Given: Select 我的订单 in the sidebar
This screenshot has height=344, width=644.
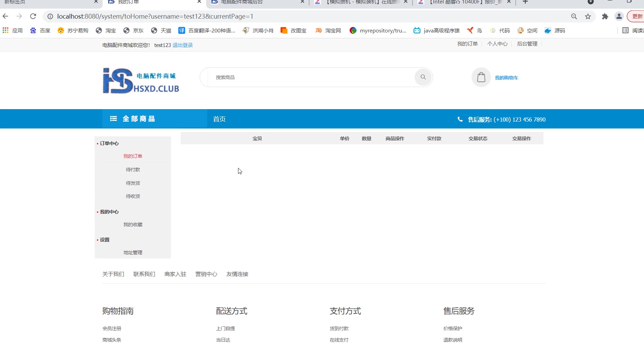Looking at the screenshot, I should pos(133,156).
